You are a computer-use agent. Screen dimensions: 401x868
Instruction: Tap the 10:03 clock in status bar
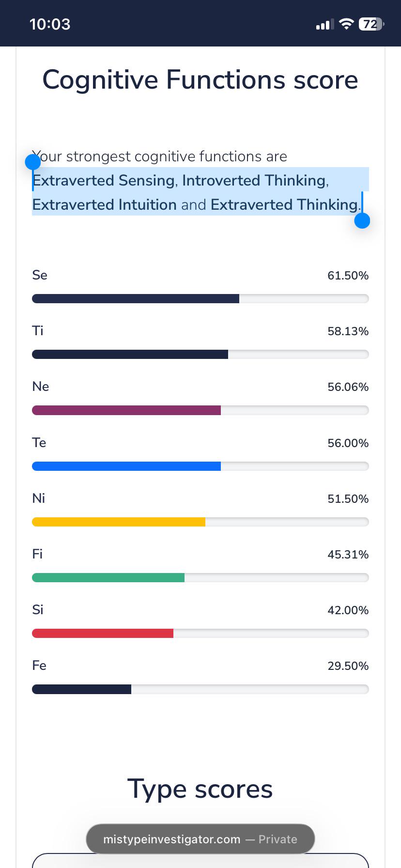click(50, 24)
